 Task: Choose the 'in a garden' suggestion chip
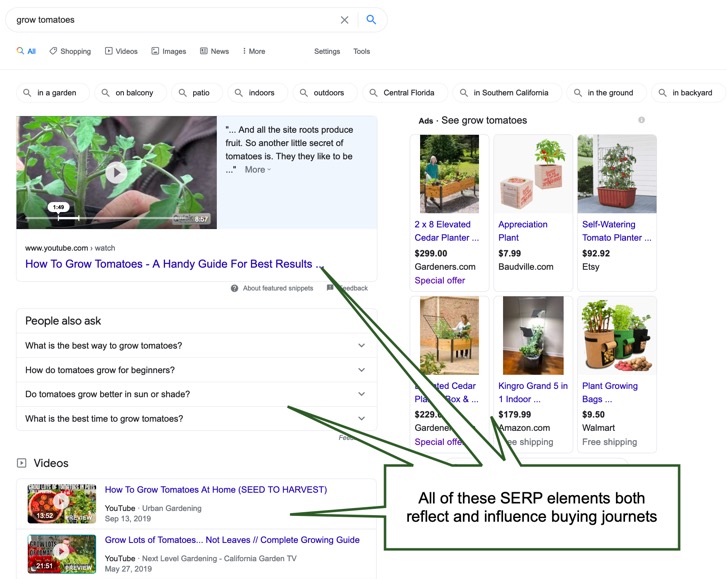(x=51, y=93)
